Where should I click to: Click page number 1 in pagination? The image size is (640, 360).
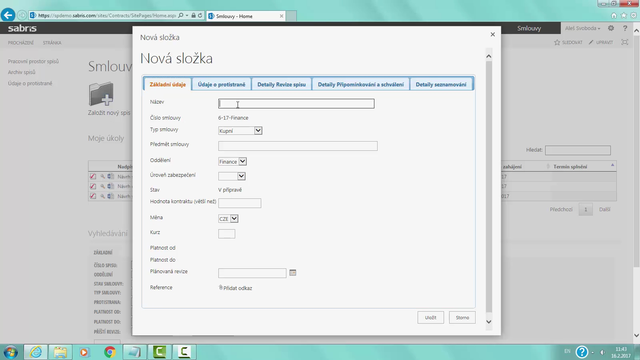tap(585, 209)
